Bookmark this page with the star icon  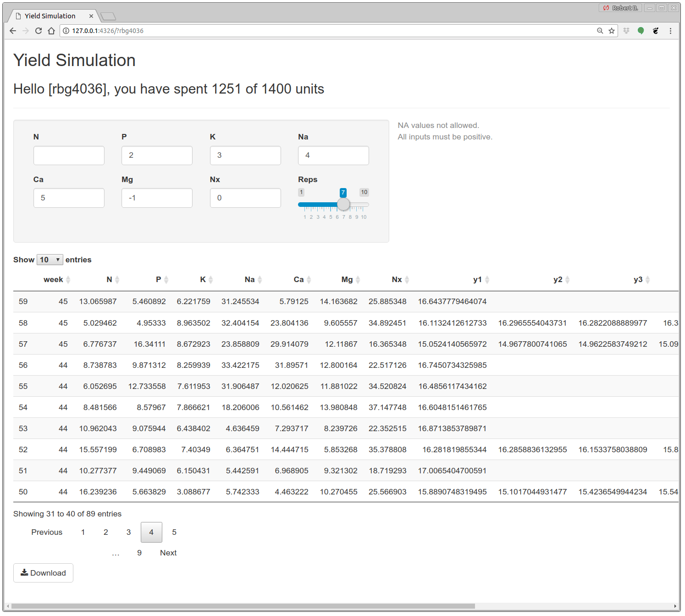(612, 31)
